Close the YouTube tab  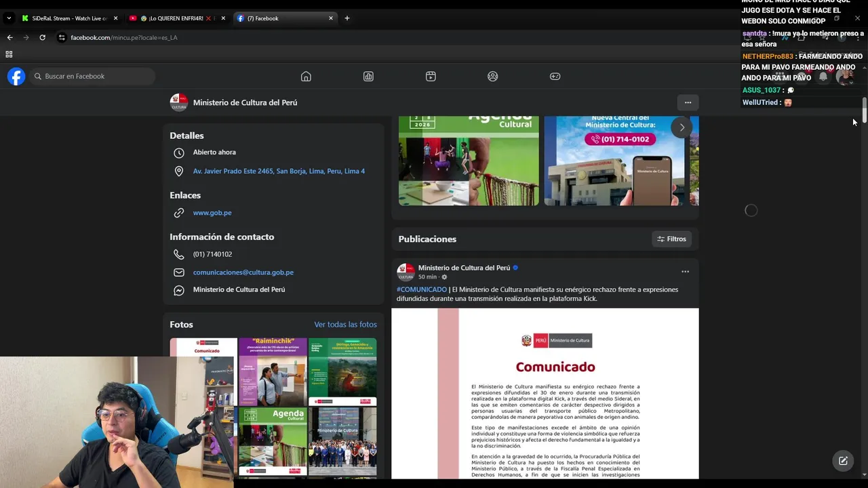(x=223, y=18)
